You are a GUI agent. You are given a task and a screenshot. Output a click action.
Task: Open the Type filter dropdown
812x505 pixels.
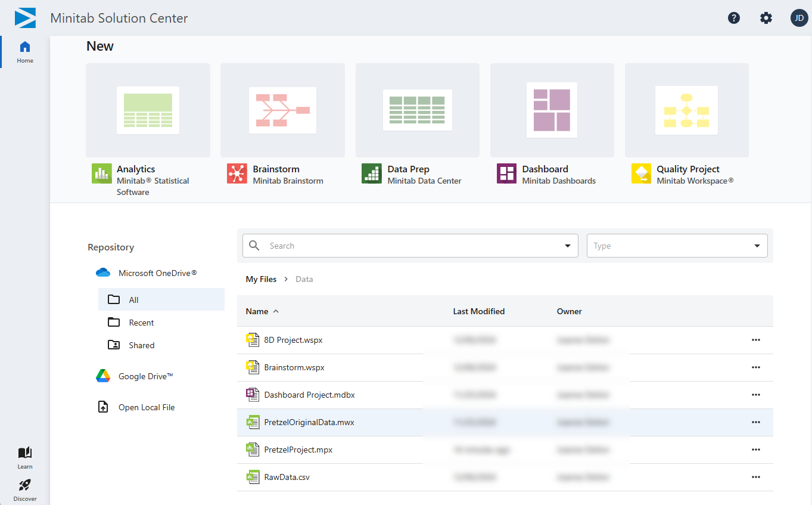pos(677,246)
